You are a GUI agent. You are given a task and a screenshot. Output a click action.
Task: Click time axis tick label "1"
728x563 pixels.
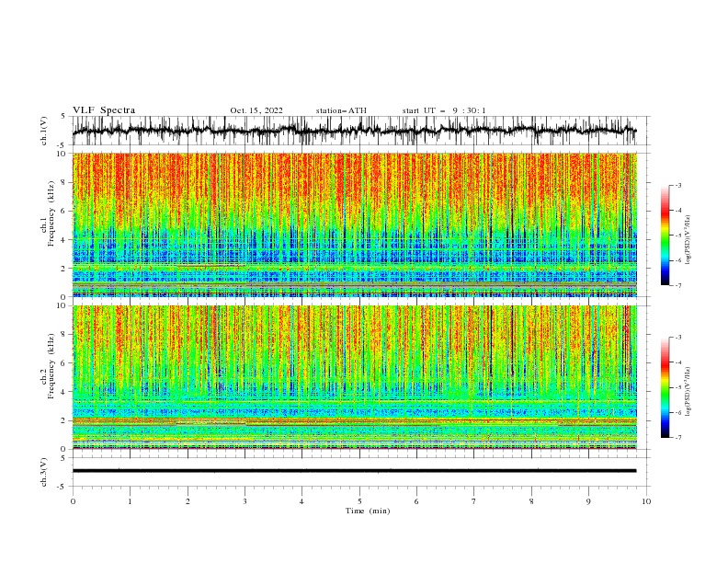(x=130, y=501)
